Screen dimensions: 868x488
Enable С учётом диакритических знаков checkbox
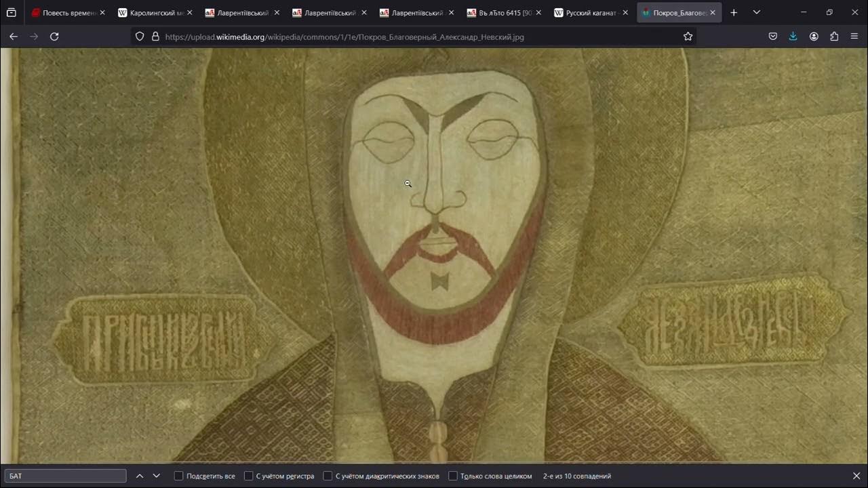(x=328, y=476)
